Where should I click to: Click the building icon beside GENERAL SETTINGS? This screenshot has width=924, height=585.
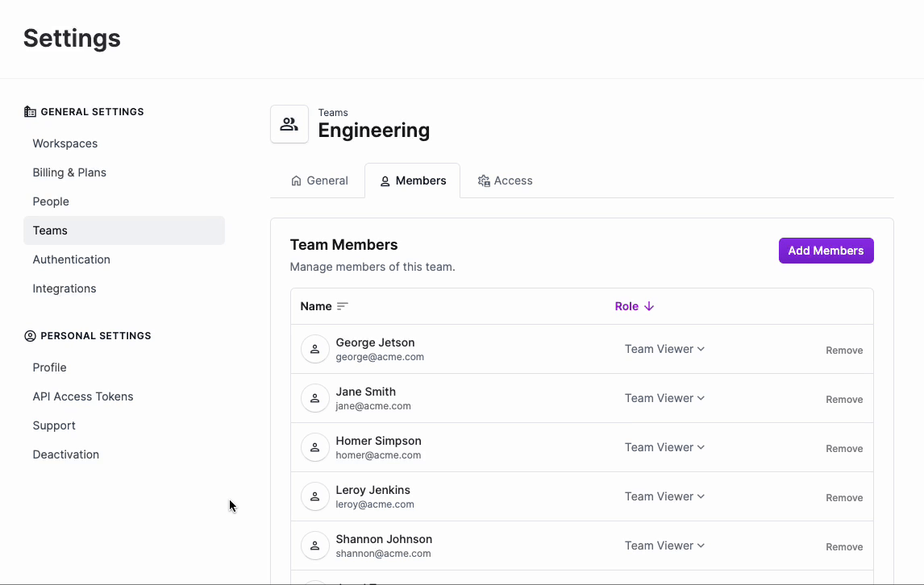pyautogui.click(x=30, y=111)
